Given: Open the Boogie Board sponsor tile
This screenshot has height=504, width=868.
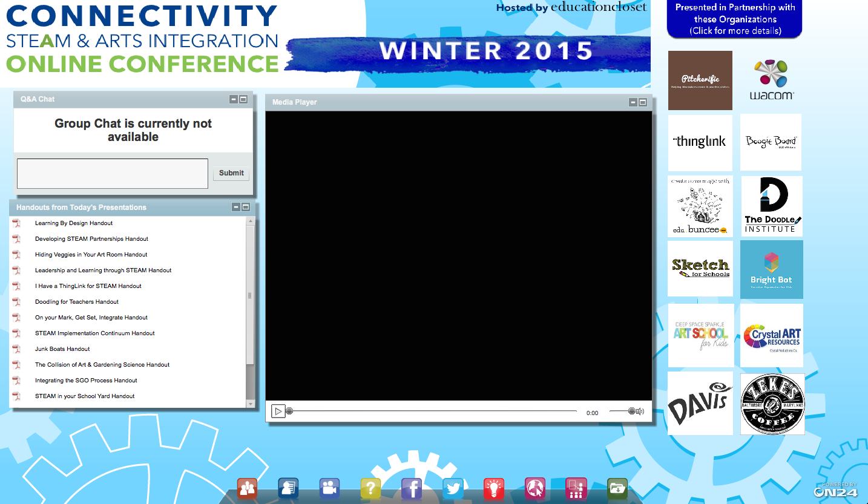Looking at the screenshot, I should (771, 142).
